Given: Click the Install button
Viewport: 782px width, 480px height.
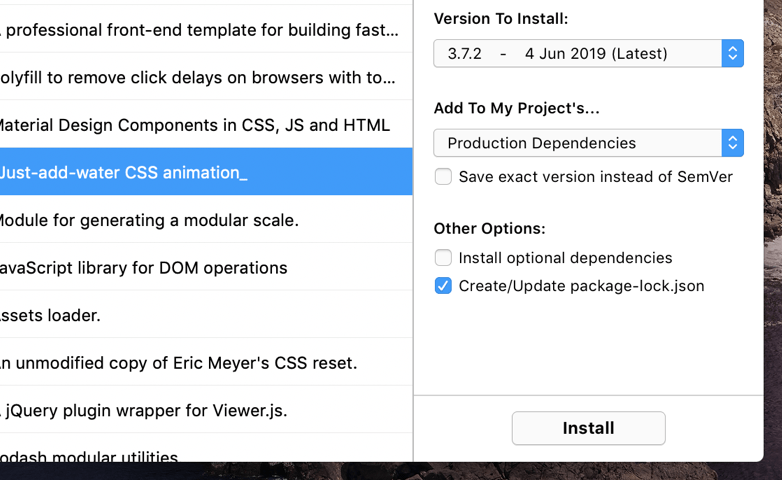Looking at the screenshot, I should point(588,428).
